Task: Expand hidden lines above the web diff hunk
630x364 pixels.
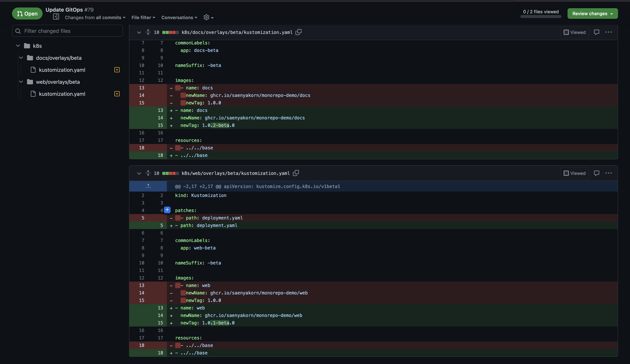Action: [148, 186]
